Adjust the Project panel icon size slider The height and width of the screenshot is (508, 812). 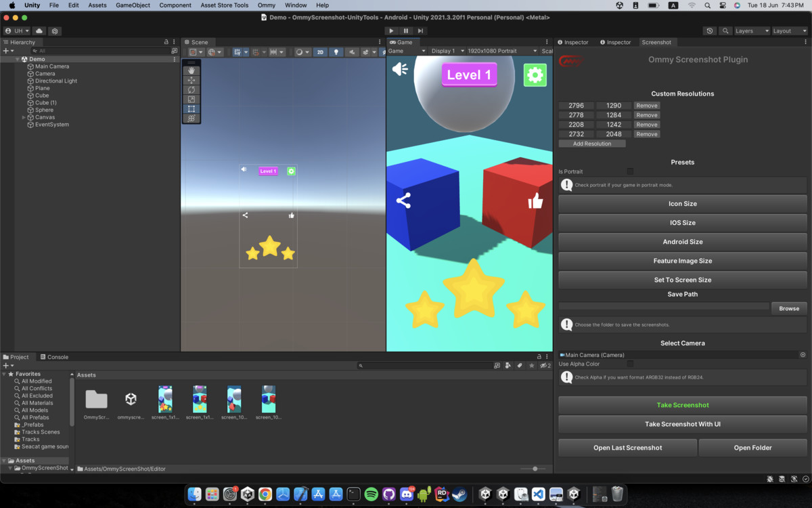(x=535, y=469)
